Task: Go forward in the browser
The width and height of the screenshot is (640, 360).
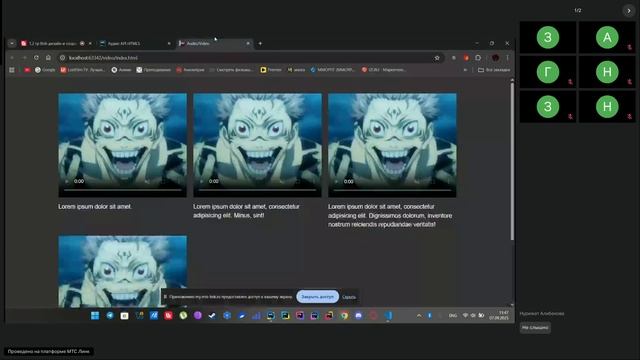Action: tap(24, 58)
